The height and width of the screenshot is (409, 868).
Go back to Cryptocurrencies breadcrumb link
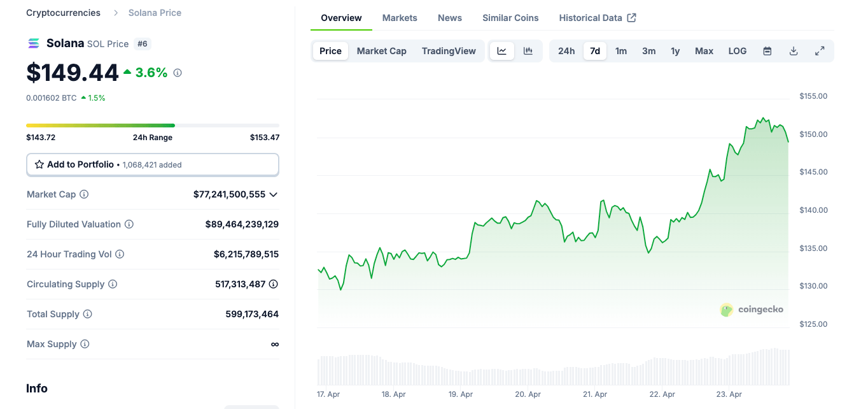63,12
